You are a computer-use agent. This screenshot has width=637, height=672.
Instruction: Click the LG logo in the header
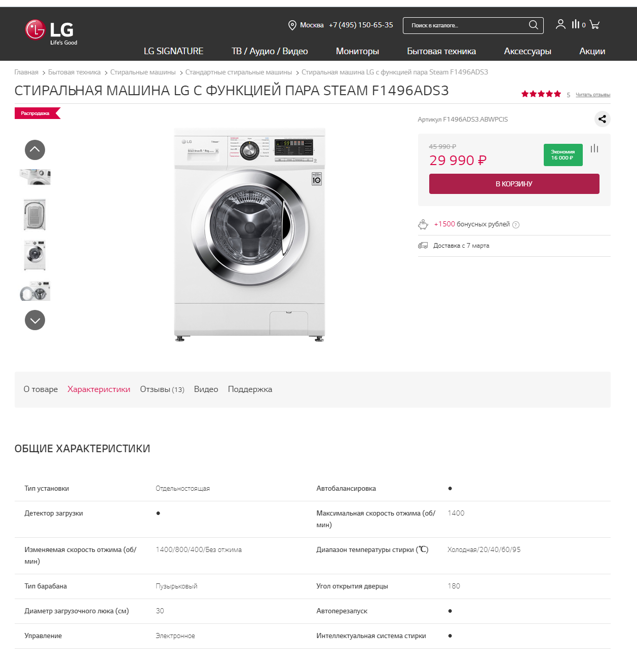coord(51,31)
